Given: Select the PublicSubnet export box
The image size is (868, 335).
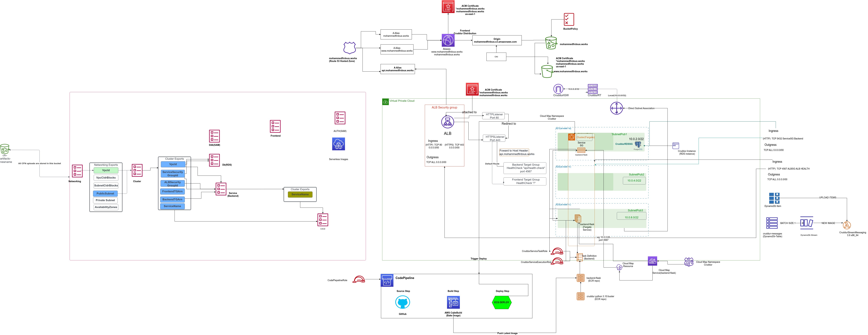Looking at the screenshot, I should tap(105, 194).
